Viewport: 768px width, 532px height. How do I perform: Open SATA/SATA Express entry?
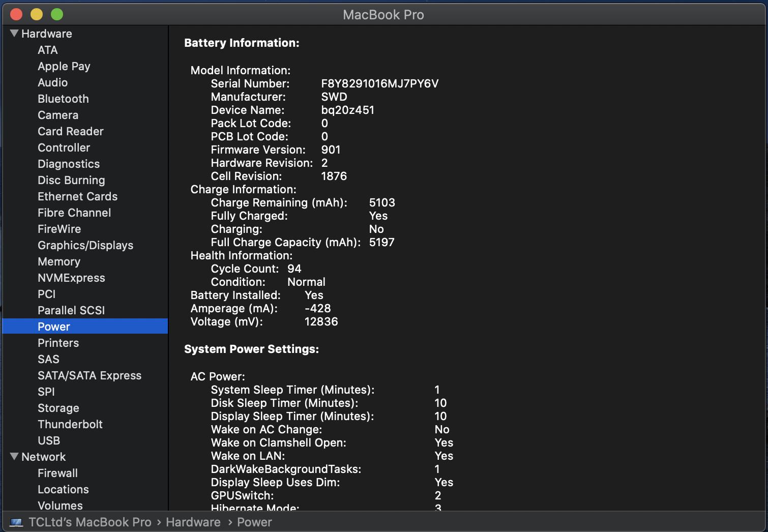point(90,375)
